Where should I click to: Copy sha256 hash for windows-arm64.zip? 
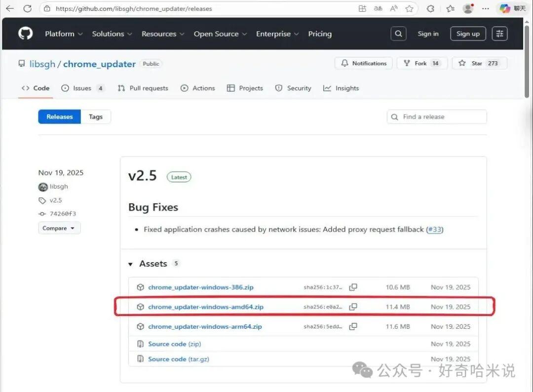(x=353, y=326)
